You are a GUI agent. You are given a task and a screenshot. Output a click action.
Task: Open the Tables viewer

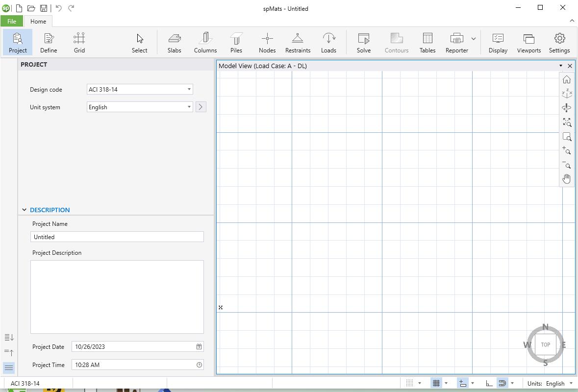[x=427, y=43]
